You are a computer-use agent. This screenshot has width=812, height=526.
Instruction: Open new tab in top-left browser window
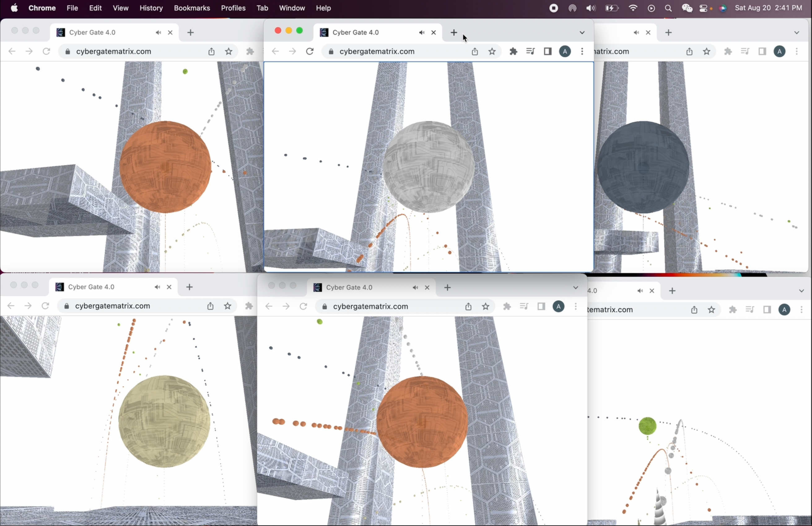point(190,32)
